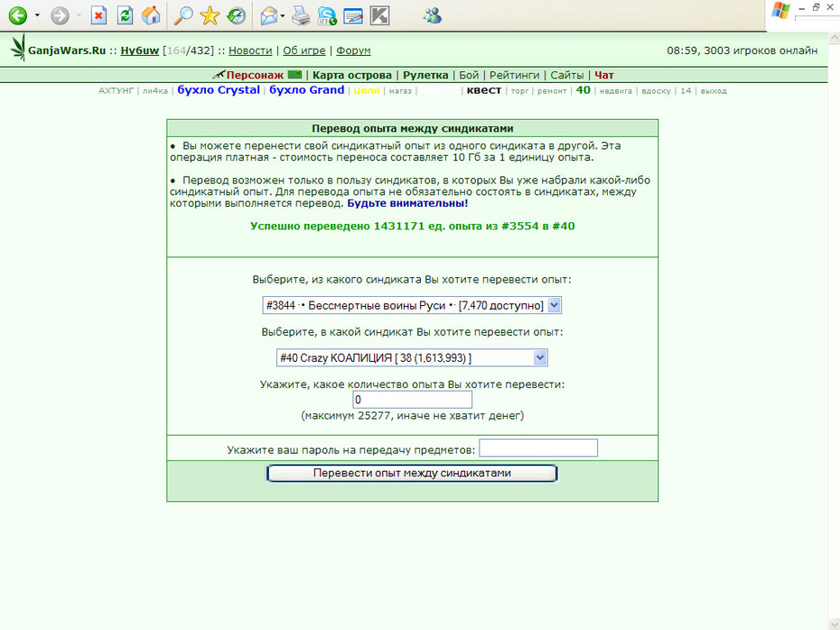Click the Kaspersky K toolbar icon
Viewport: 840px width, 630px height.
click(x=379, y=15)
